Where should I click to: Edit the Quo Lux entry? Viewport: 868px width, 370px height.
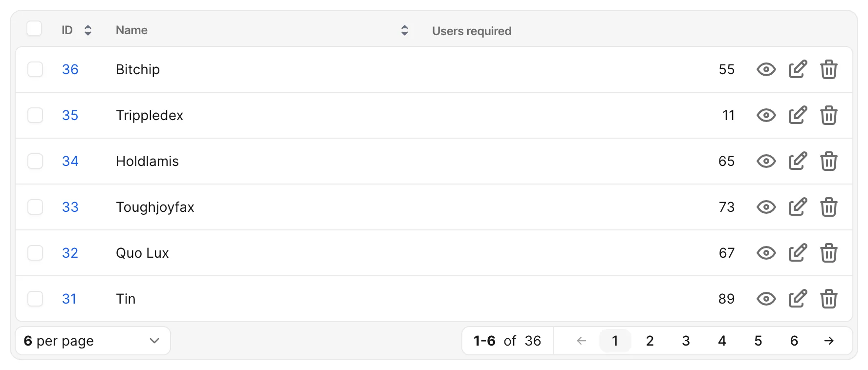pos(798,253)
